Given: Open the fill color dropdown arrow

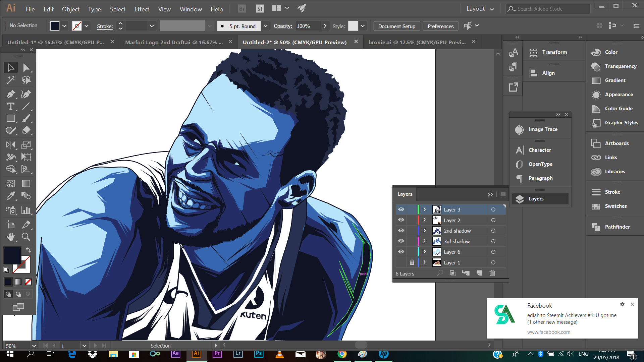Looking at the screenshot, I should (64, 26).
